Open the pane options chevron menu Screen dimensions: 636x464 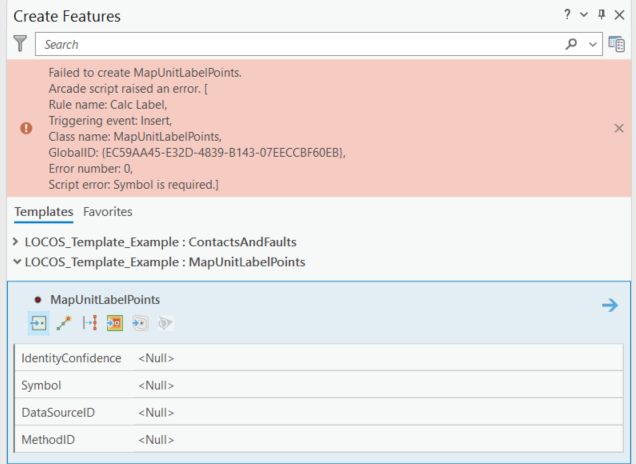point(584,15)
